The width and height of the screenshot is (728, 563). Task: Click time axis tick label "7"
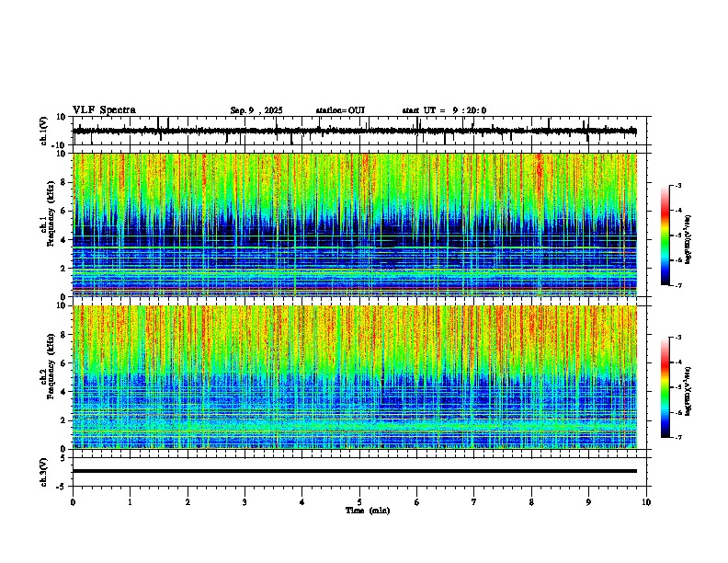[474, 502]
